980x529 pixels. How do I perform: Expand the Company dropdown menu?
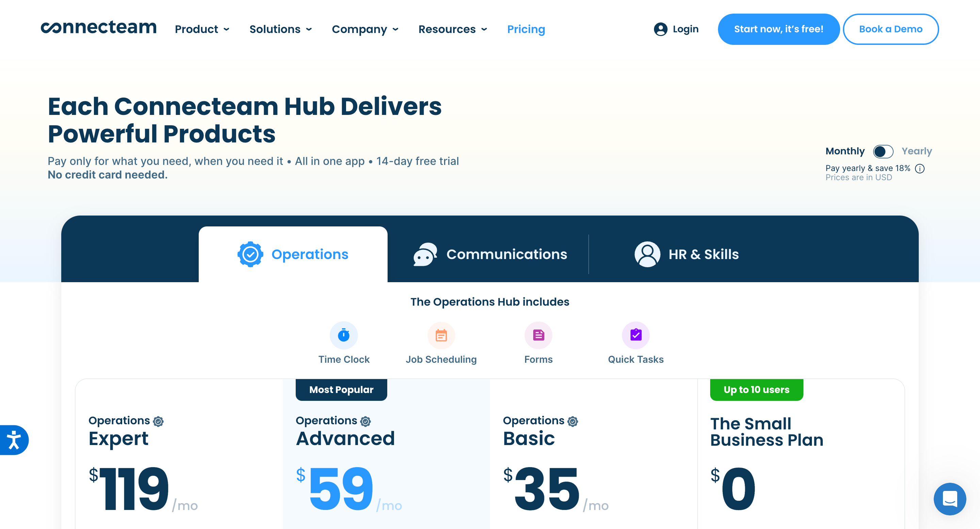[x=365, y=29]
